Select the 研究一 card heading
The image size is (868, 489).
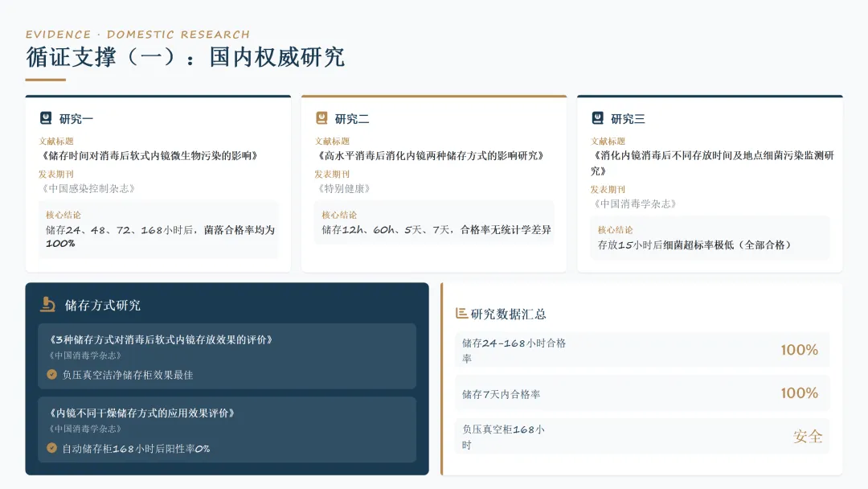(x=76, y=118)
